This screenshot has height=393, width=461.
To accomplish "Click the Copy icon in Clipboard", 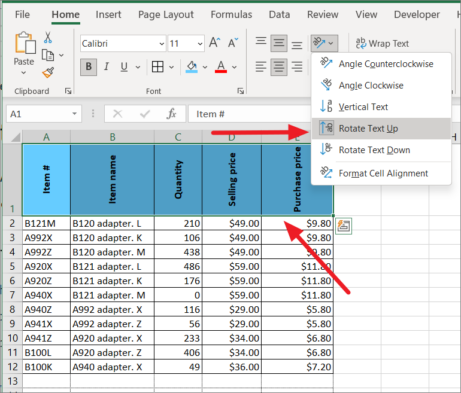I will pyautogui.click(x=48, y=55).
